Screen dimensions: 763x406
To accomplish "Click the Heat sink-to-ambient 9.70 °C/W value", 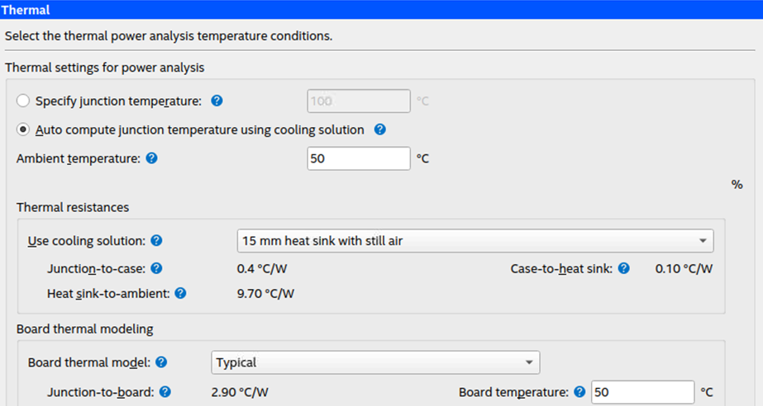I will [x=265, y=294].
